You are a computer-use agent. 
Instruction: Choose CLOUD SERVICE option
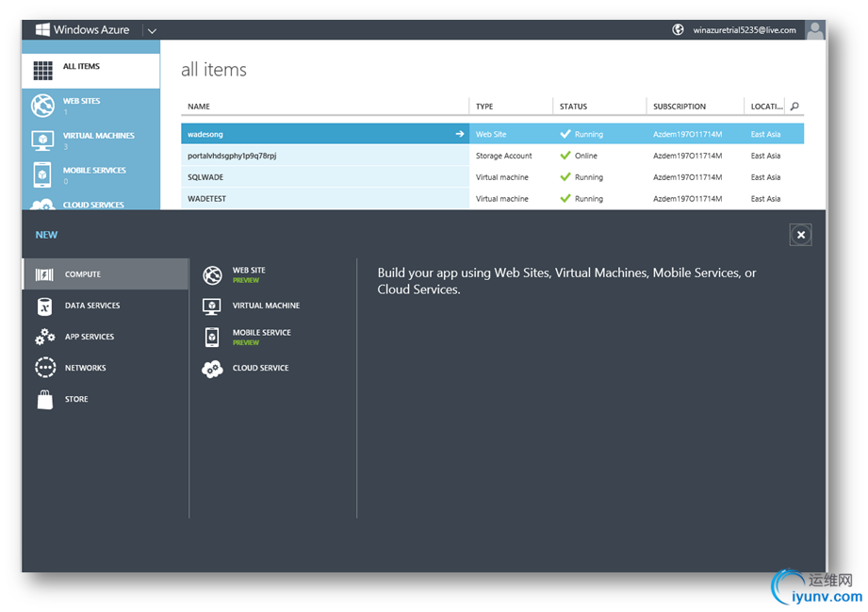pyautogui.click(x=261, y=368)
